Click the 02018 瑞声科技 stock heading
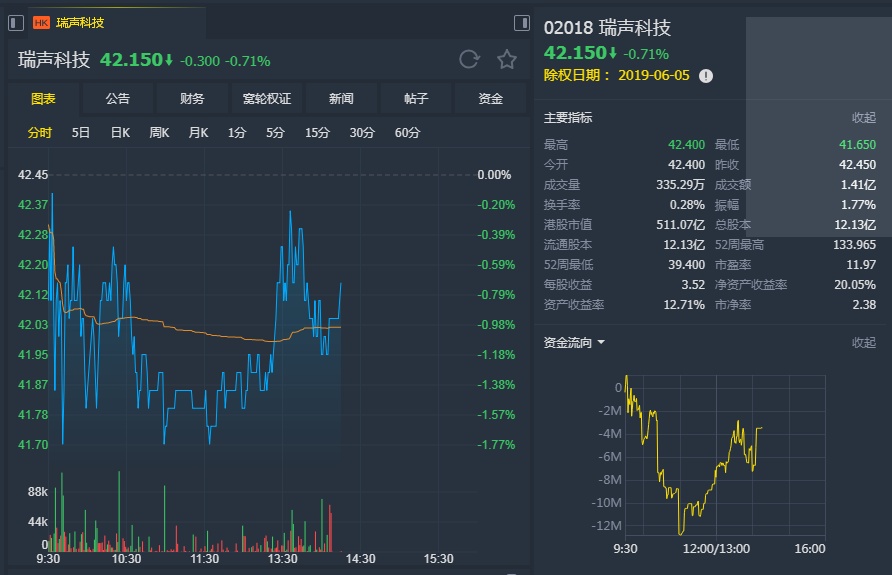 (x=607, y=28)
